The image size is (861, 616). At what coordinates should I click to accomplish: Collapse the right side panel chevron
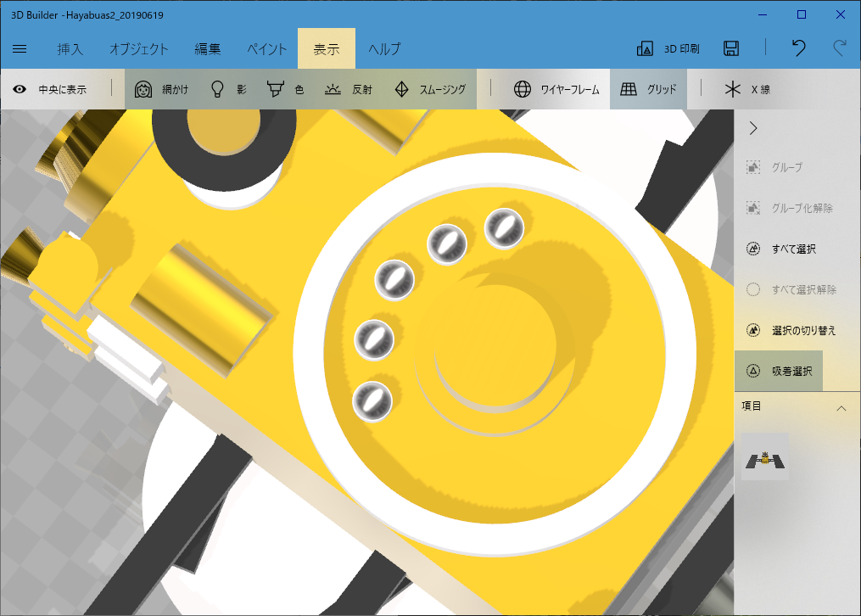753,128
